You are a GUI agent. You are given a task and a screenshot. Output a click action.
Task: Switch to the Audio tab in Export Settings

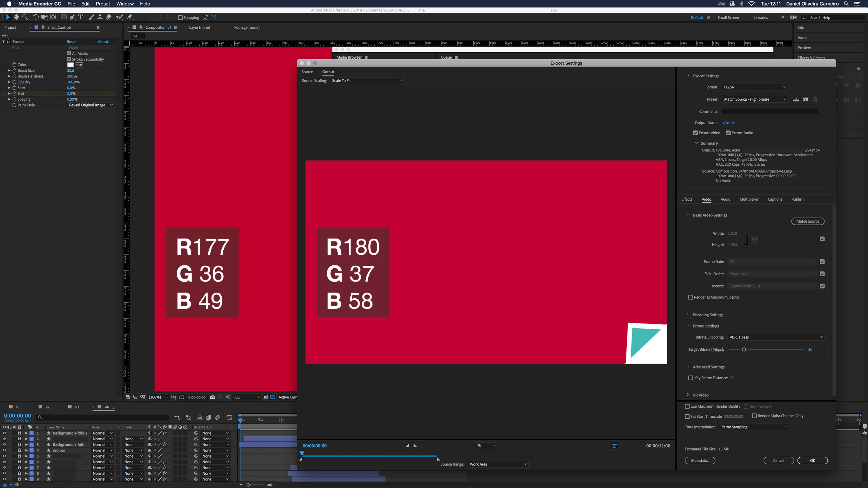pos(725,199)
